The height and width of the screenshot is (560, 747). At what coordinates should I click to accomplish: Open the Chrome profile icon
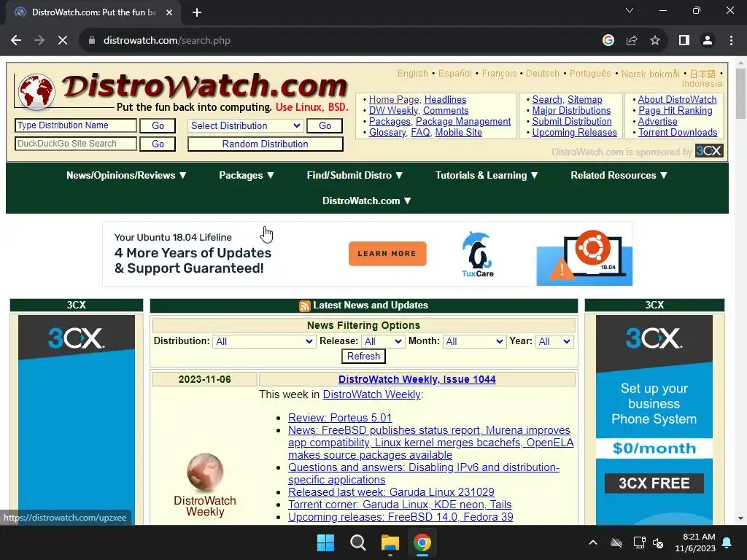click(708, 41)
